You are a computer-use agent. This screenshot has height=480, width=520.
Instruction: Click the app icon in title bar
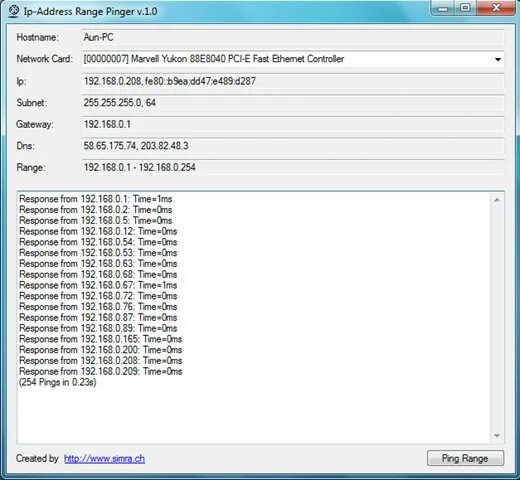point(14,11)
